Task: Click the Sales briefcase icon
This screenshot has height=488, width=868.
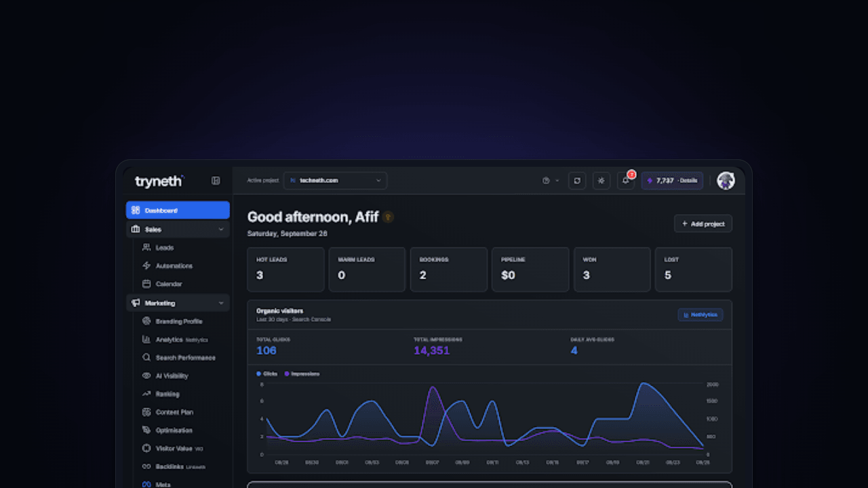Action: tap(136, 229)
